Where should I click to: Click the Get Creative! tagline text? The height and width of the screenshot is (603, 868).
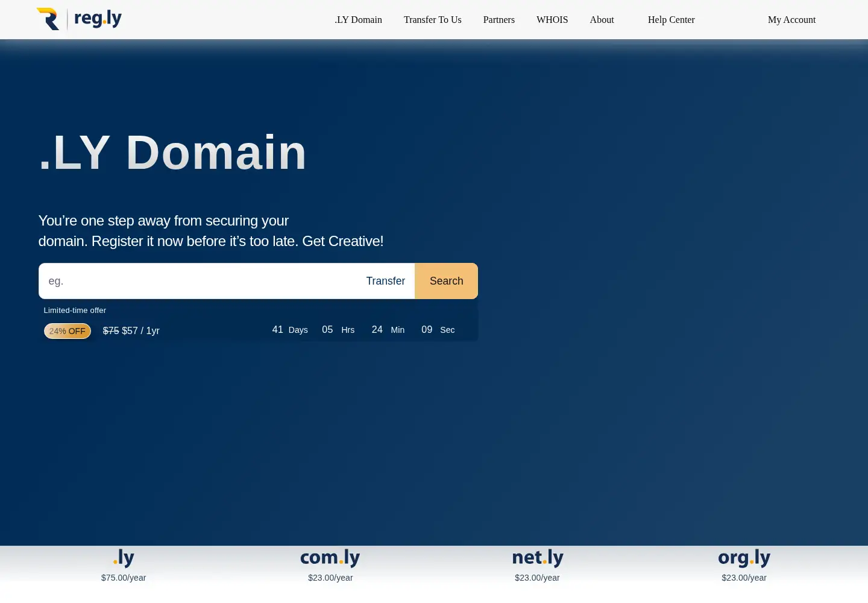[x=343, y=241]
